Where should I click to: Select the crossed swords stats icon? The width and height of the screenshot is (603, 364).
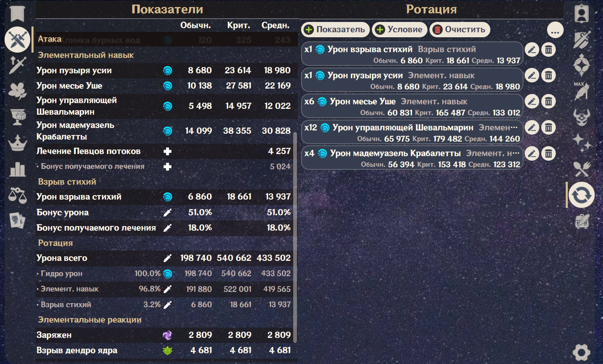17,40
